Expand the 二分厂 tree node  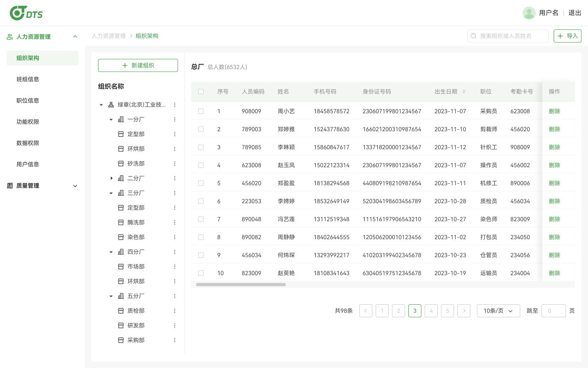[111, 178]
